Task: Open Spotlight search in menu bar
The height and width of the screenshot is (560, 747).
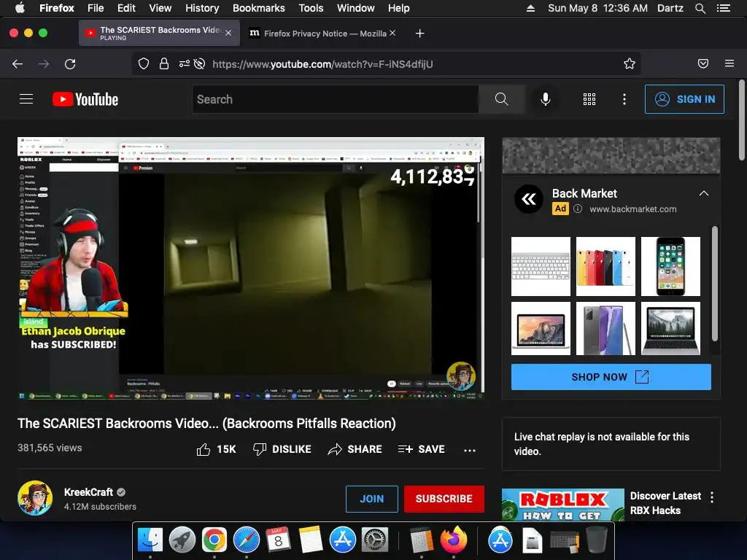Action: click(700, 8)
